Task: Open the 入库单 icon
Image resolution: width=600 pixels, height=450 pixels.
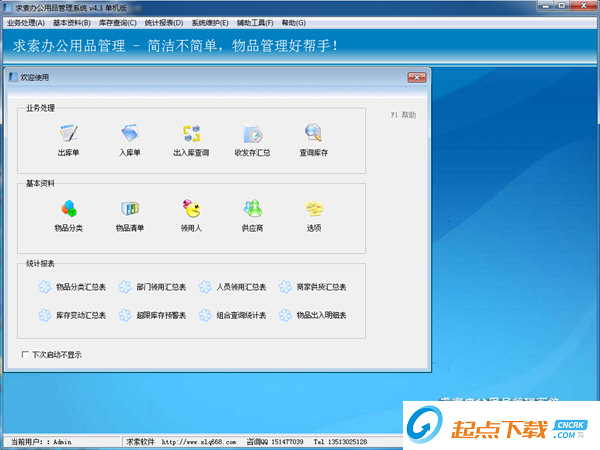Action: click(x=130, y=133)
